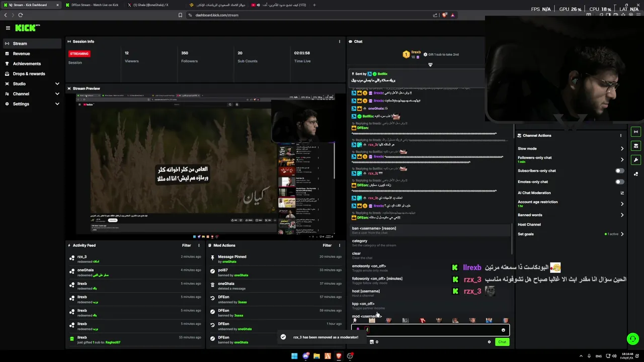This screenshot has height=362, width=644.
Task: Expand Followers-only chat options
Action: (x=622, y=160)
